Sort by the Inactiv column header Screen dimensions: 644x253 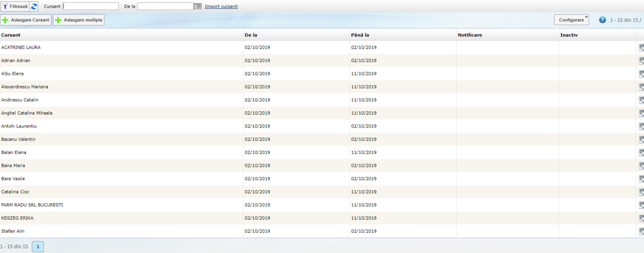568,35
